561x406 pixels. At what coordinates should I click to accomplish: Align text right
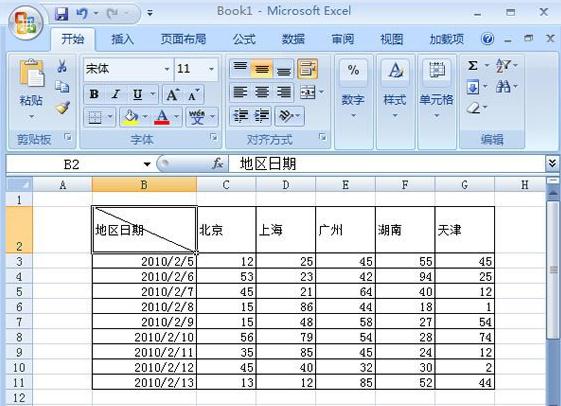[283, 93]
